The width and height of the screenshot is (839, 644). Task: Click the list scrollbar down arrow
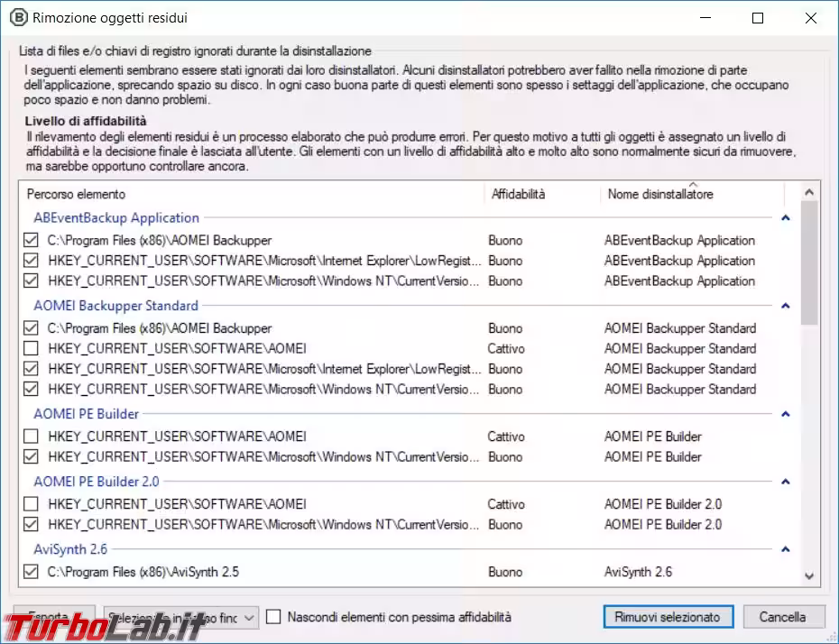809,576
